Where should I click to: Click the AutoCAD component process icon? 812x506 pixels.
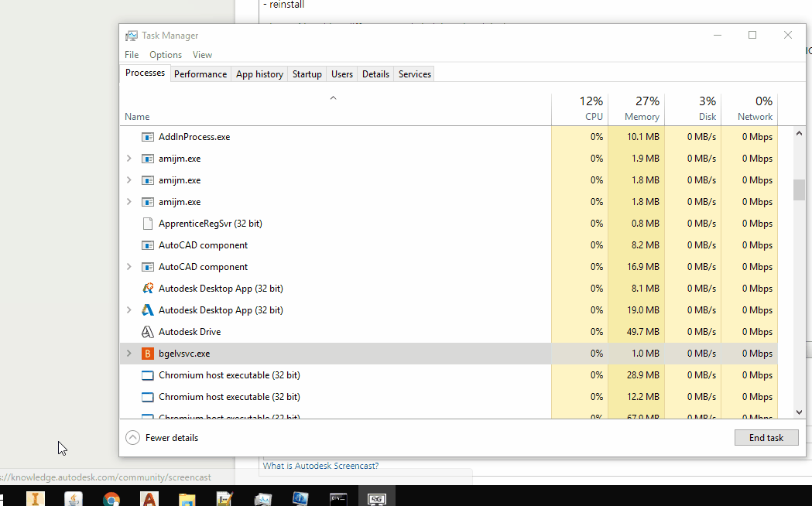click(x=147, y=244)
